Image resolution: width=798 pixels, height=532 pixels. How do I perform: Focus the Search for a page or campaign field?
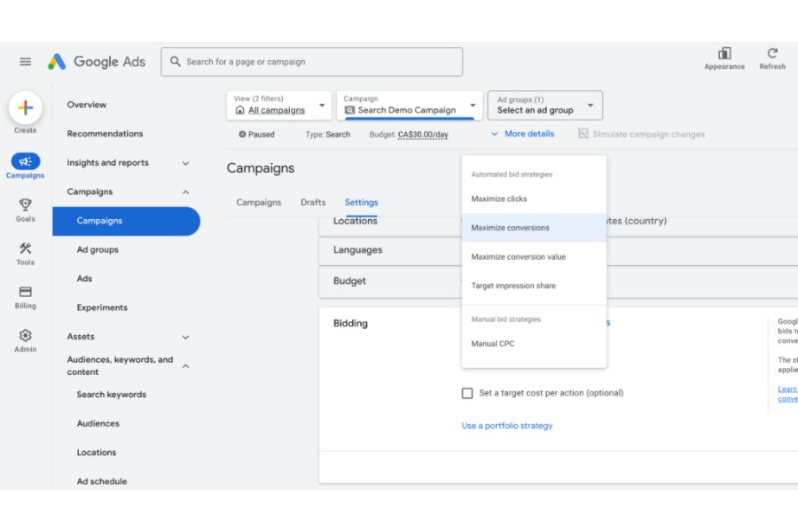pyautogui.click(x=312, y=62)
